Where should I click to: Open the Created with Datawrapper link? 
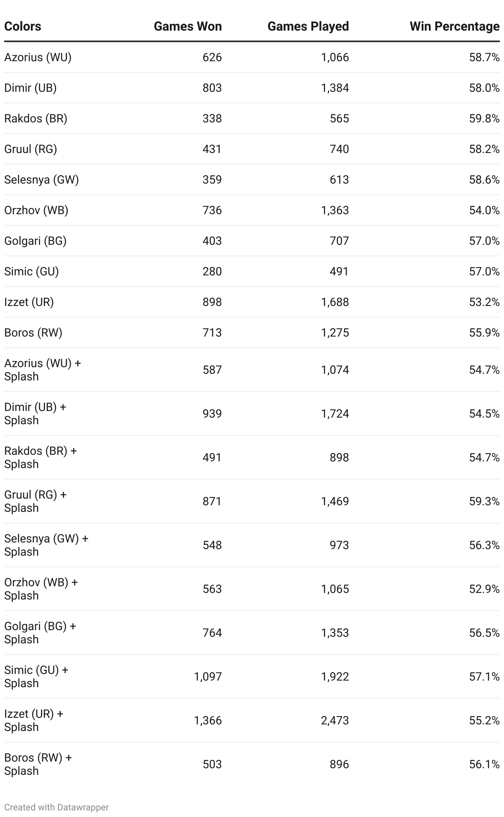[56, 807]
